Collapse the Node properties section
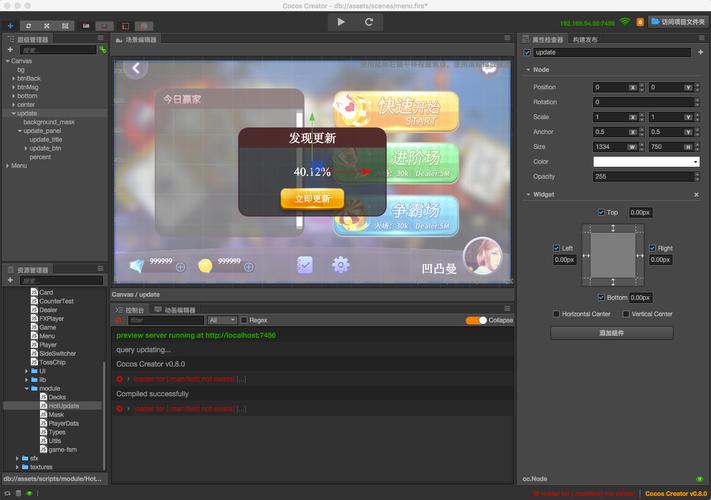Image resolution: width=711 pixels, height=500 pixels. tap(527, 70)
